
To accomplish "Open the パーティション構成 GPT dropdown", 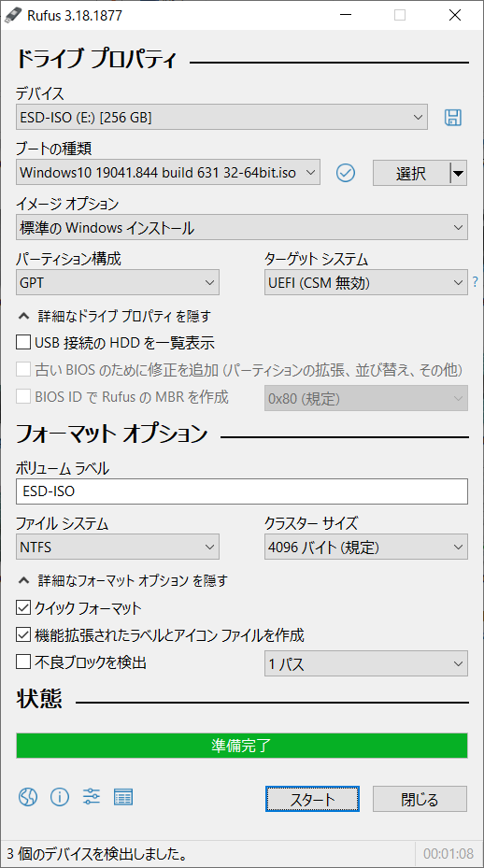I will (118, 282).
